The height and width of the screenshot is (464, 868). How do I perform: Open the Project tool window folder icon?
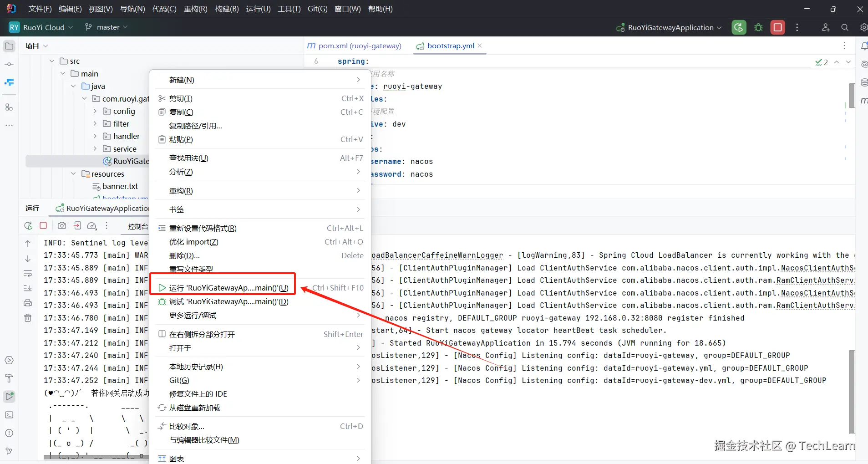(9, 46)
